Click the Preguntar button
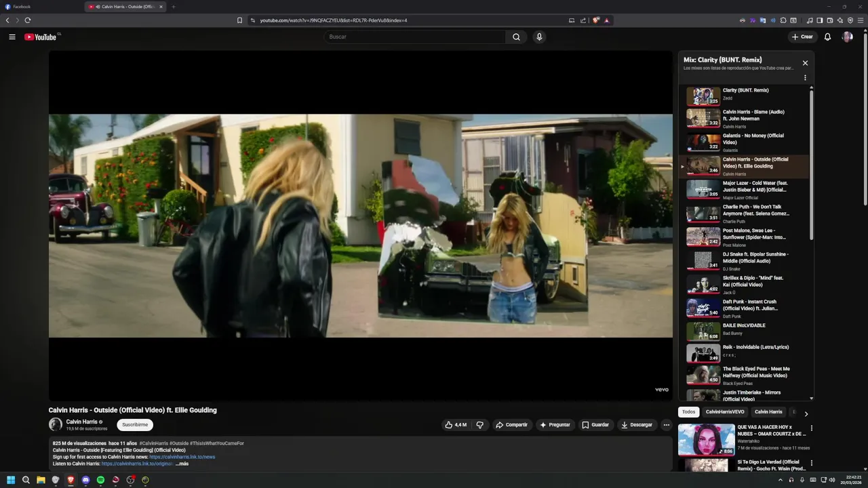This screenshot has width=868, height=488. pyautogui.click(x=555, y=425)
